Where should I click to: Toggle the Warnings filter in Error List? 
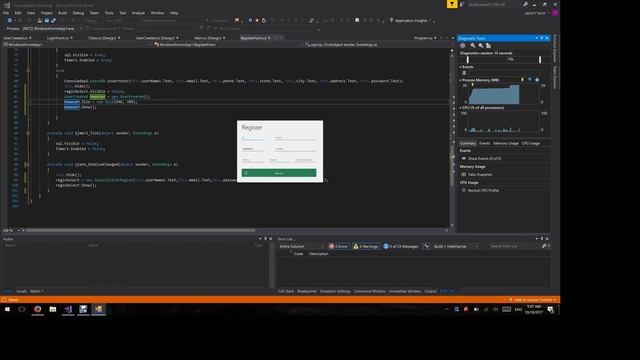(x=366, y=246)
